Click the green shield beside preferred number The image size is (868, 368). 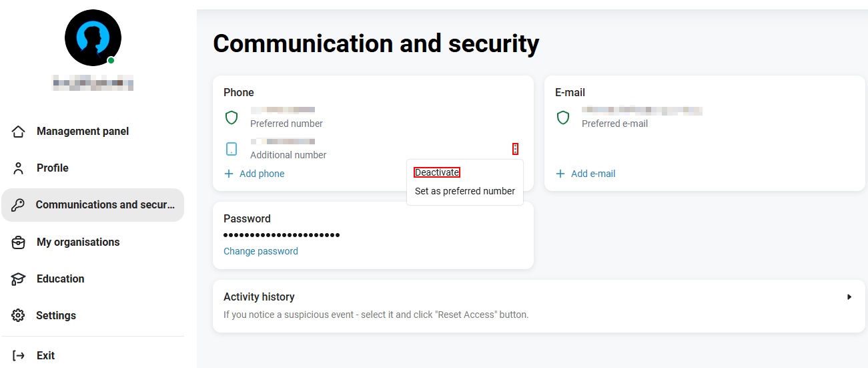tap(232, 118)
